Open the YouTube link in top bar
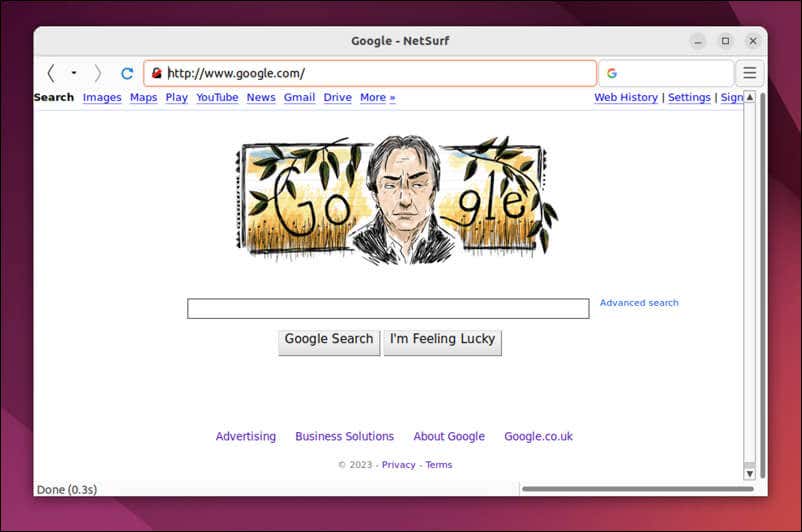 217,97
